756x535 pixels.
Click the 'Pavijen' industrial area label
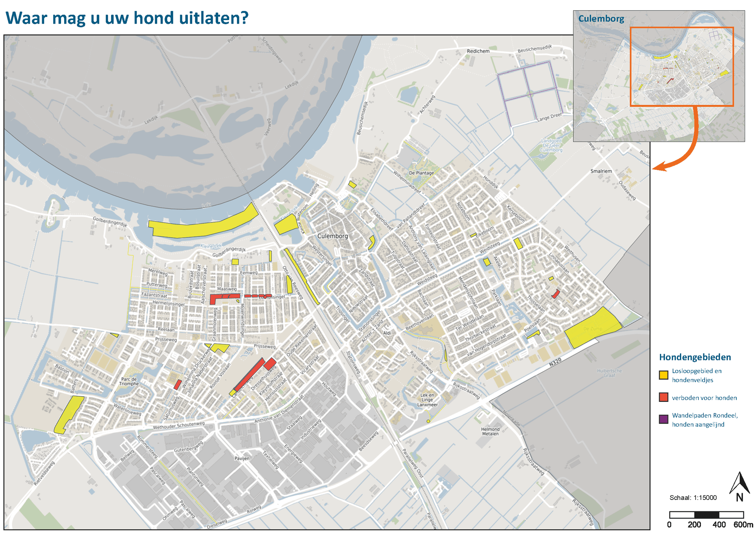pyautogui.click(x=242, y=459)
